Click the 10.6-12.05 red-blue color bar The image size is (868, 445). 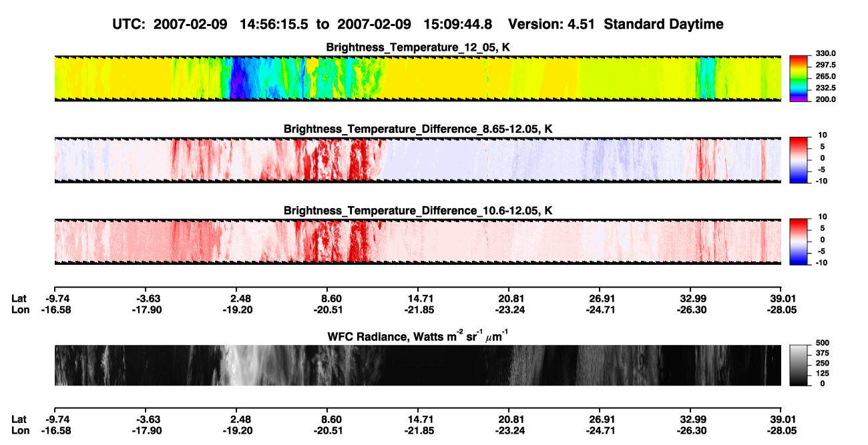coord(800,242)
